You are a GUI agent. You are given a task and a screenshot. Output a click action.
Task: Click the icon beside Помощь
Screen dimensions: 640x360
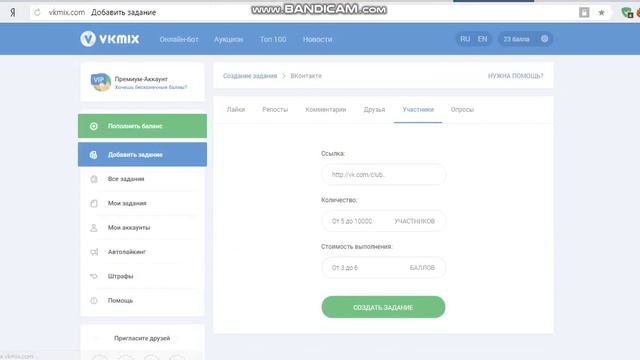94,300
